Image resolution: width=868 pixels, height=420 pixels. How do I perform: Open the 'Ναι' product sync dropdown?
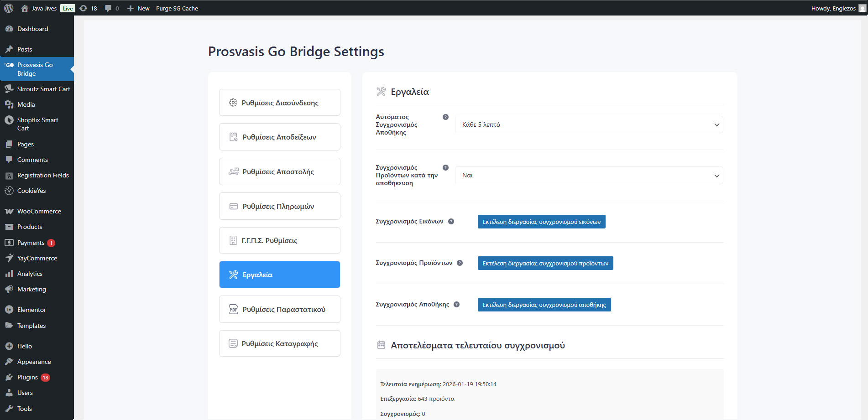(588, 176)
